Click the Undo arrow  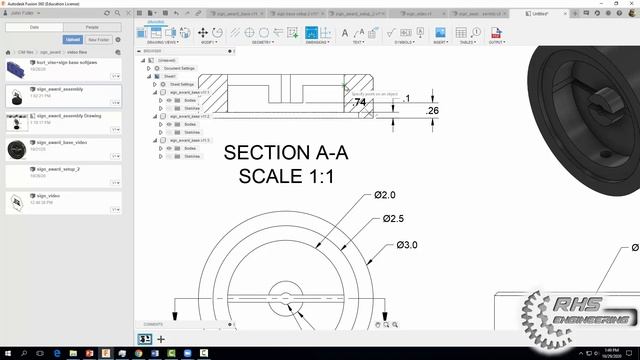(x=176, y=13)
